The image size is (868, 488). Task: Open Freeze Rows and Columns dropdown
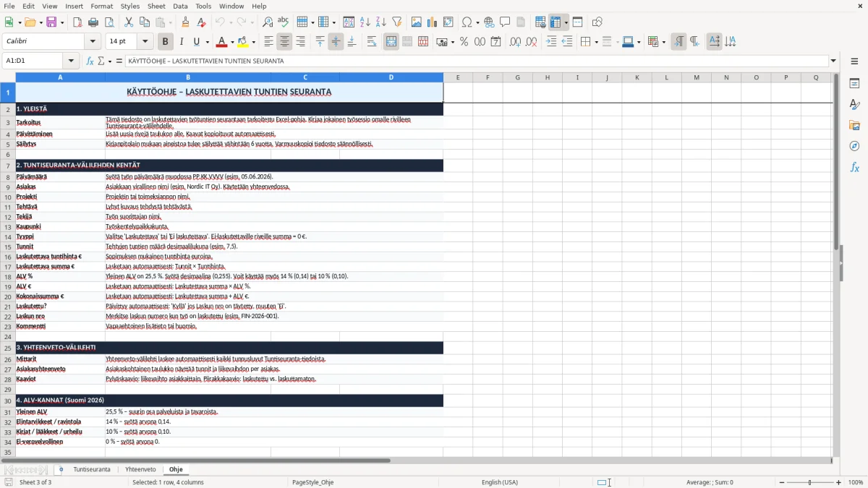click(x=566, y=22)
